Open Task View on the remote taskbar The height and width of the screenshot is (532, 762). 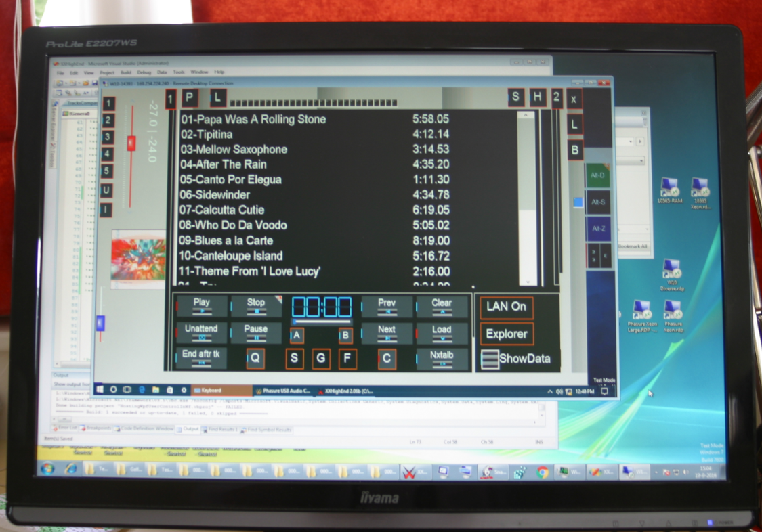pos(127,389)
